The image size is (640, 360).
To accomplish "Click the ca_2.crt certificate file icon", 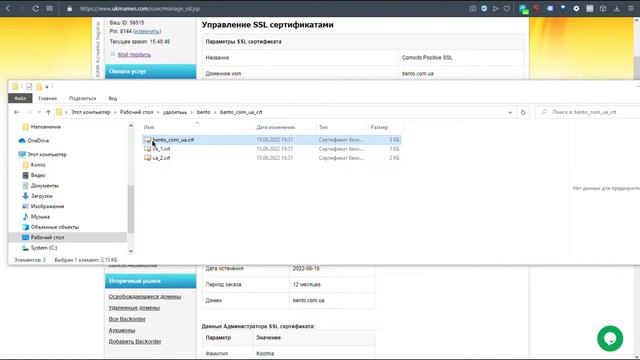I will pos(147,158).
